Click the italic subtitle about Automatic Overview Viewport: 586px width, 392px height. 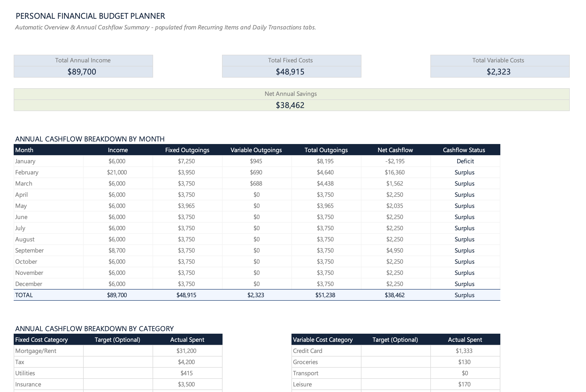tap(166, 27)
